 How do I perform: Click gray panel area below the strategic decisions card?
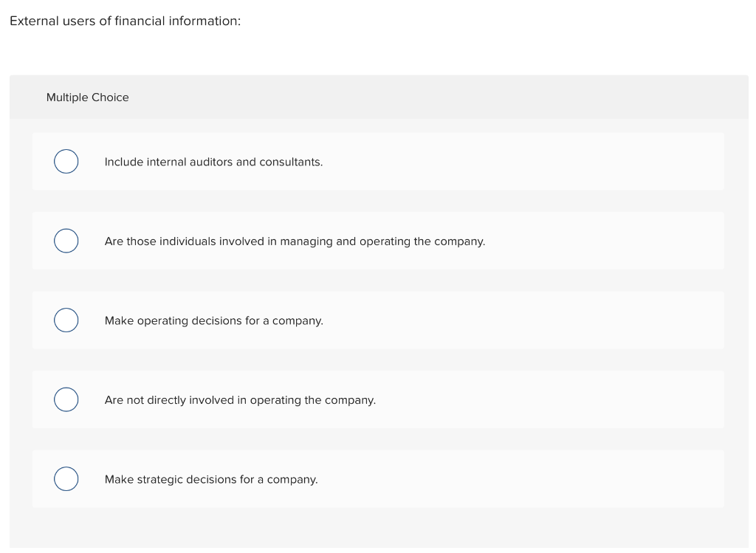(379, 528)
